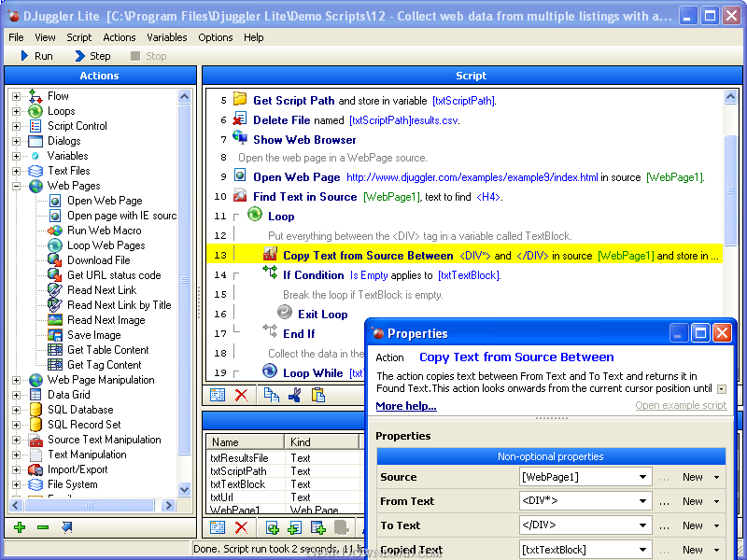Select the Run Web Macro action

coord(104,231)
